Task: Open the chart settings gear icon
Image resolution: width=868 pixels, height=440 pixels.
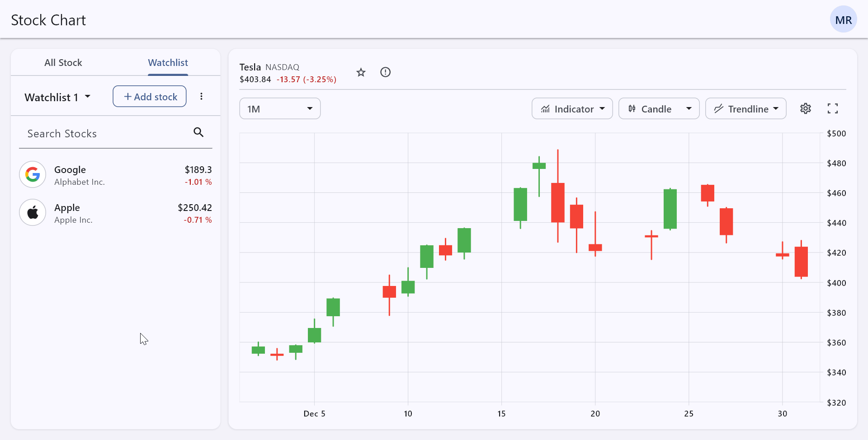Action: coord(806,108)
